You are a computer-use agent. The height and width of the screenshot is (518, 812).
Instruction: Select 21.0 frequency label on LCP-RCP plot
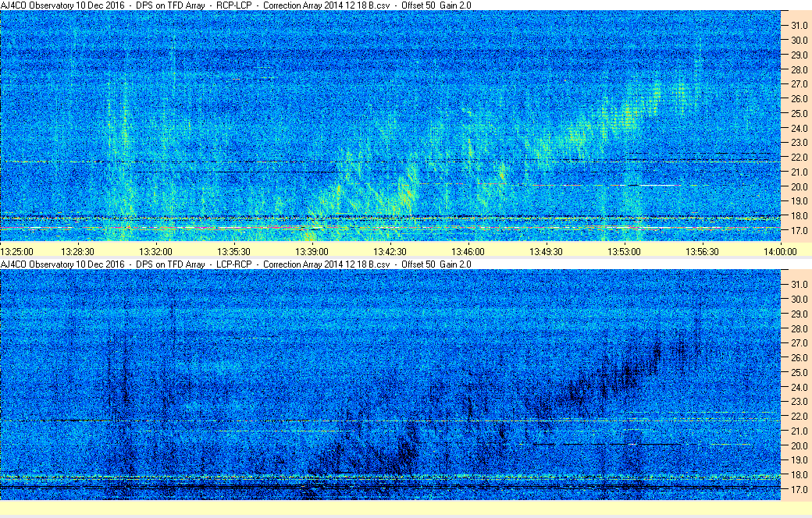click(x=799, y=431)
